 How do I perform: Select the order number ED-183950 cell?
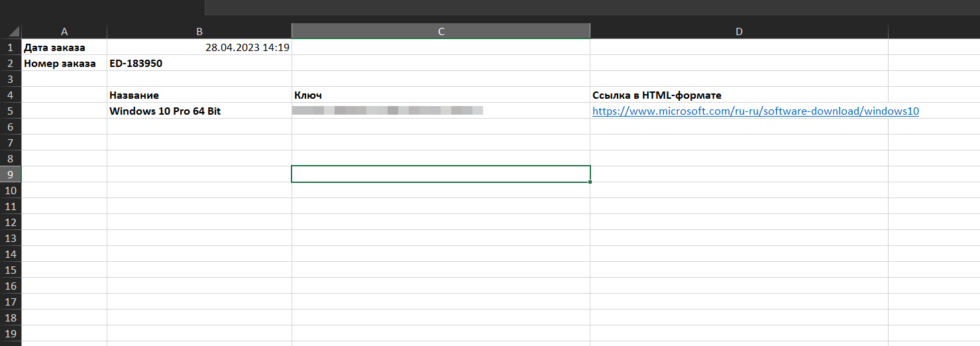pyautogui.click(x=199, y=64)
